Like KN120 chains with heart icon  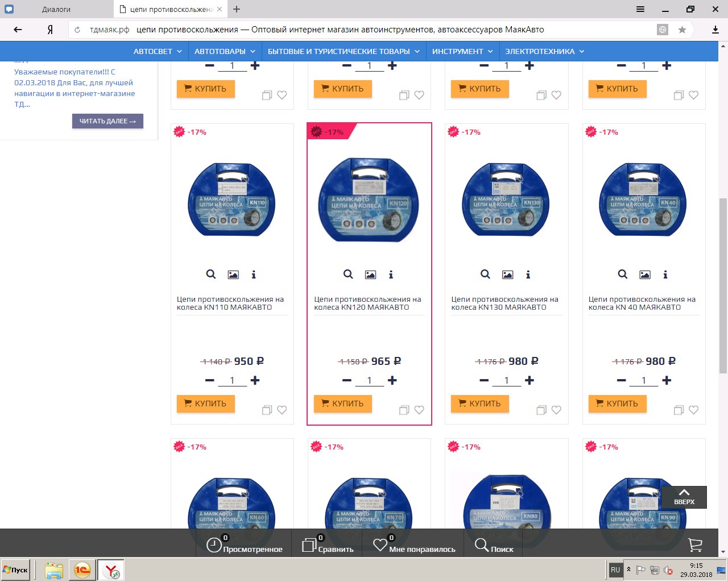pyautogui.click(x=419, y=410)
